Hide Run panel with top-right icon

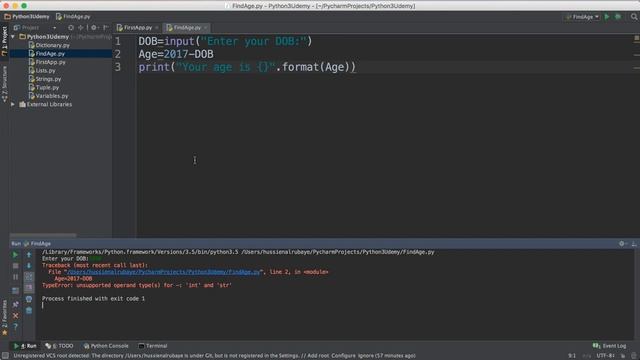click(634, 243)
